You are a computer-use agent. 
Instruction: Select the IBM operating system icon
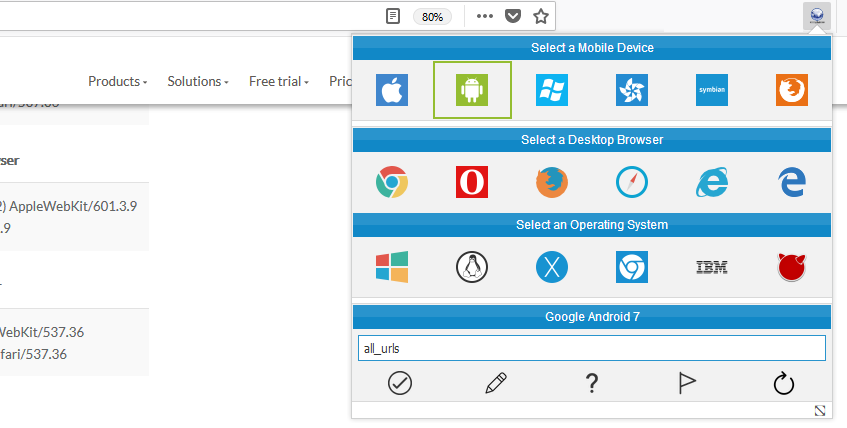click(711, 267)
